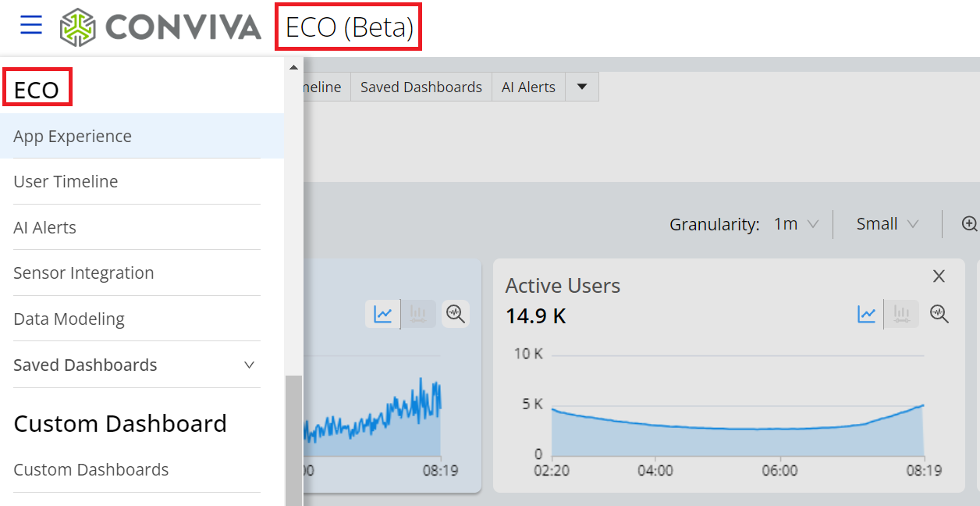Click the sidebar scrollbar up arrow
The image size is (980, 506).
293,67
